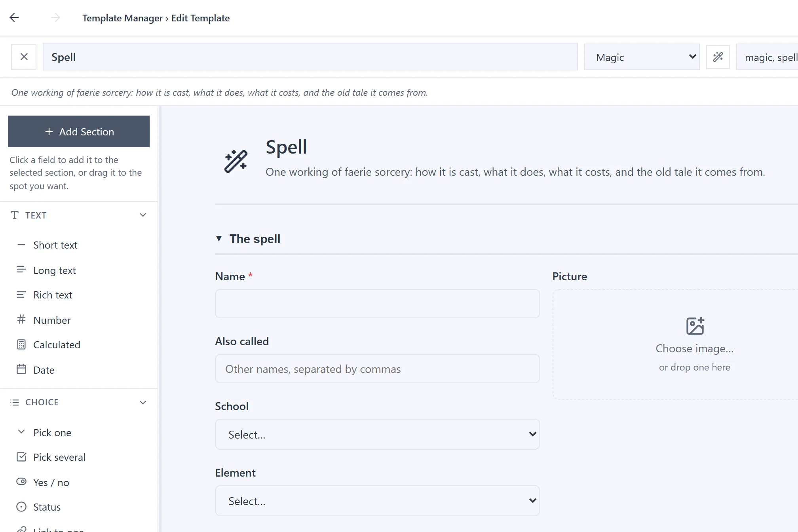Screen dimensions: 798x532
Task: Add a Pick several field
Action: 79,458
